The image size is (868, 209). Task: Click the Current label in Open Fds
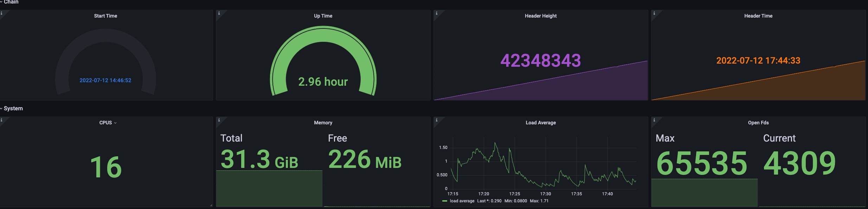coord(779,138)
